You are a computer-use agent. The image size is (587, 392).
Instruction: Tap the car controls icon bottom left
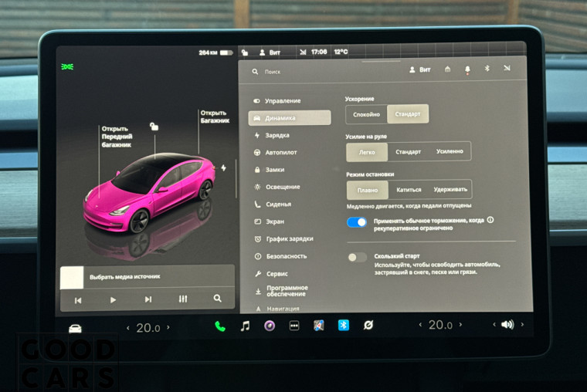pyautogui.click(x=75, y=329)
